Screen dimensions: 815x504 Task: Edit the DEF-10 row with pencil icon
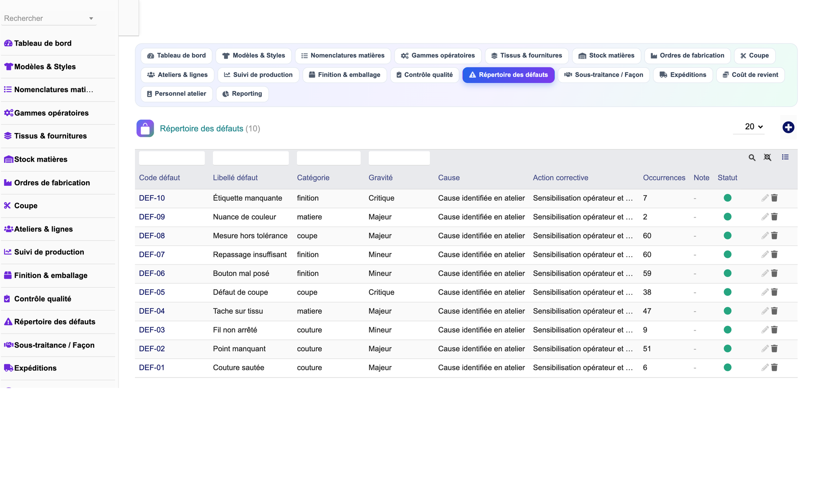(765, 198)
